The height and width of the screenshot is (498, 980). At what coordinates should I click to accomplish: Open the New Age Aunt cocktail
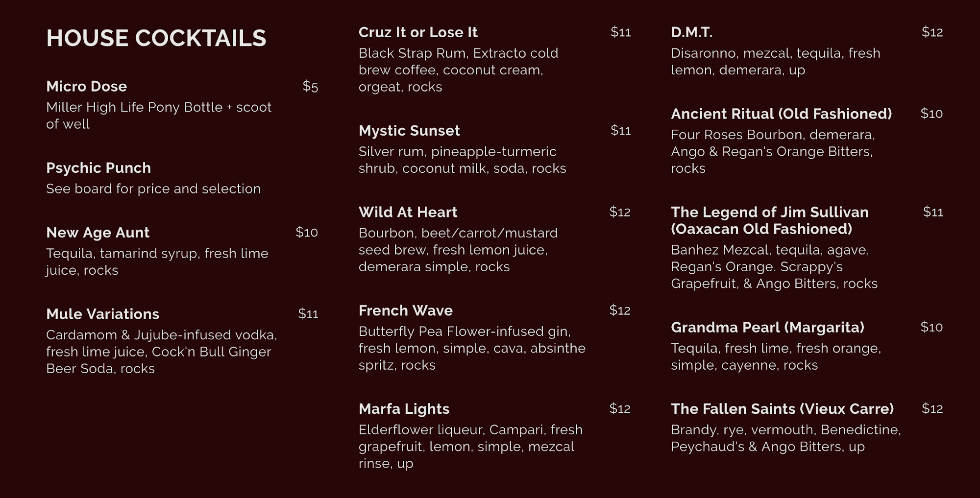click(x=98, y=233)
